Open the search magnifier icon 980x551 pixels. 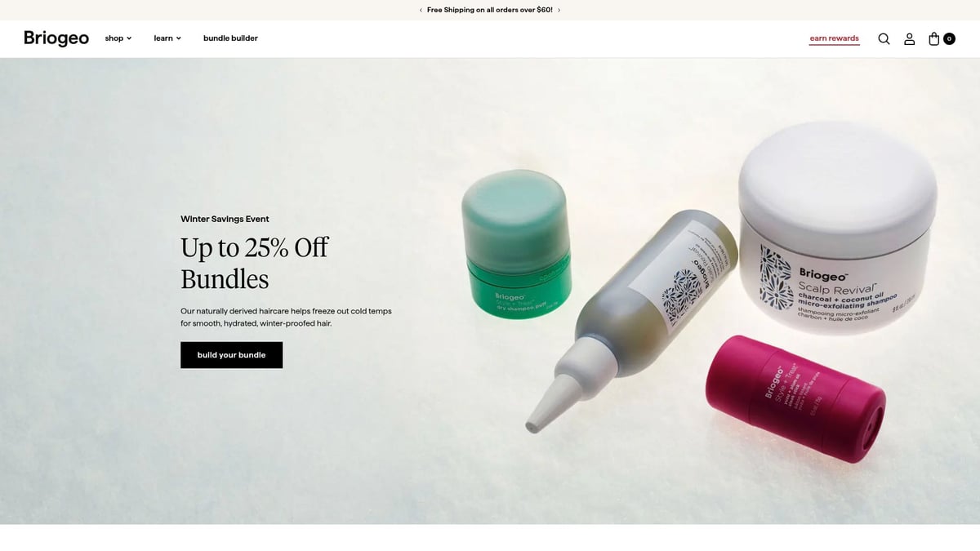pyautogui.click(x=884, y=38)
